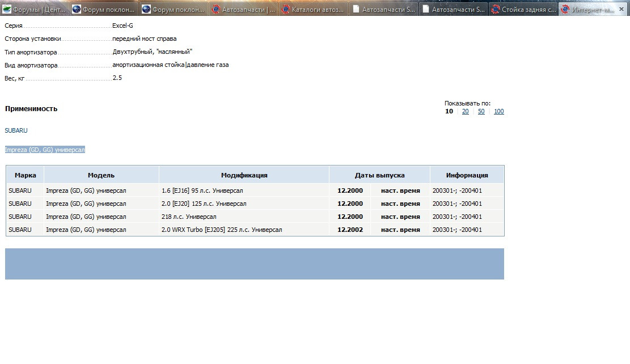Image resolution: width=630 pixels, height=364 pixels.
Task: Show 100 items per page
Action: (x=498, y=111)
